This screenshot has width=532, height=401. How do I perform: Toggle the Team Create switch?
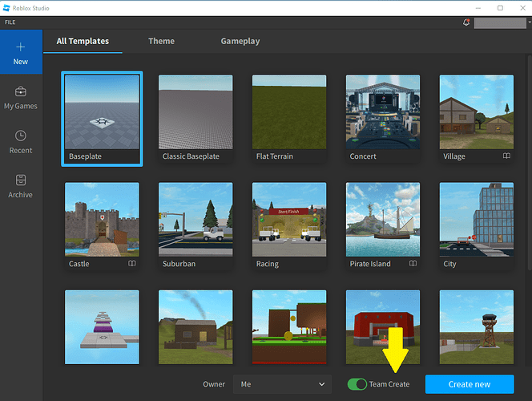tap(357, 384)
